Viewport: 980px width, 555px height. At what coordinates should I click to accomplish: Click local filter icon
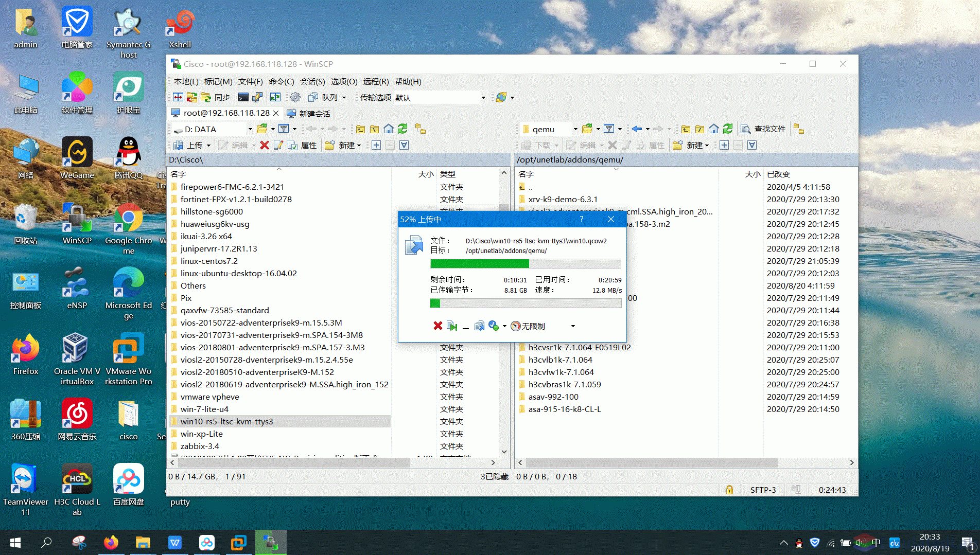click(x=284, y=129)
